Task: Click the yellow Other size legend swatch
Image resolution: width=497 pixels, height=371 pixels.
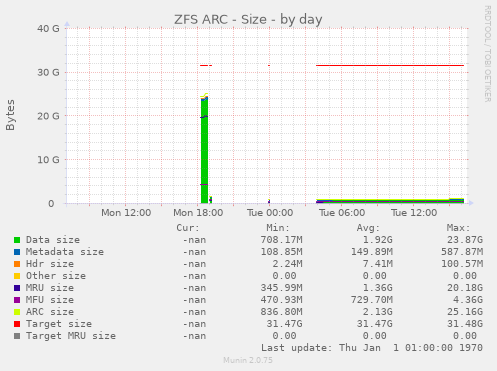Action: tap(17, 276)
